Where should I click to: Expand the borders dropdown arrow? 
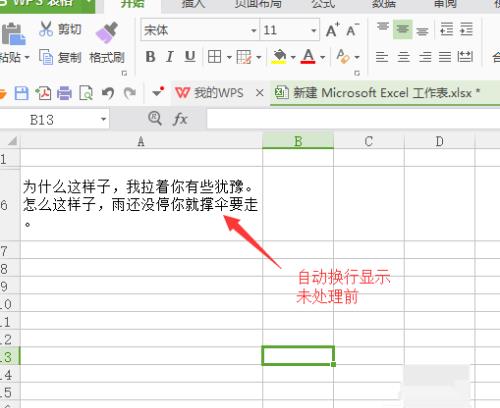(229, 57)
